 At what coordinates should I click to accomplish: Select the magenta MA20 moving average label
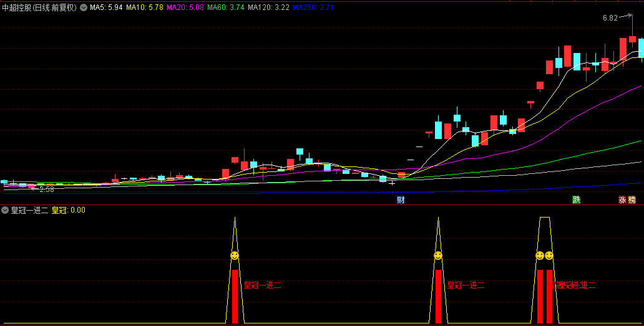click(x=185, y=8)
